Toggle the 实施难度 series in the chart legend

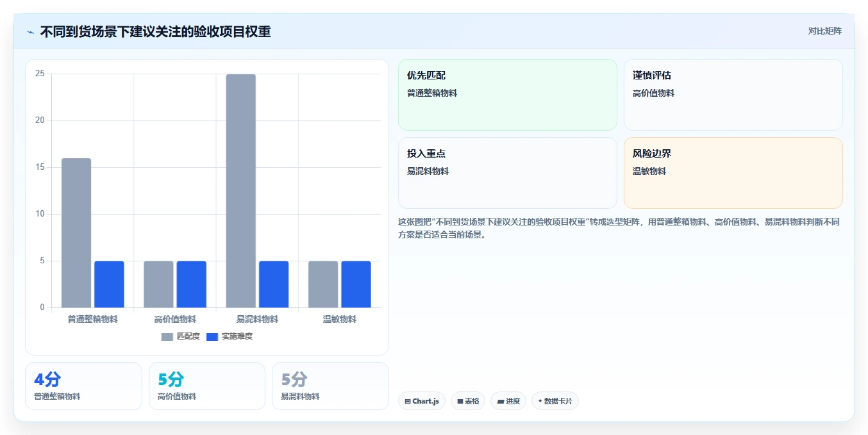[x=230, y=336]
